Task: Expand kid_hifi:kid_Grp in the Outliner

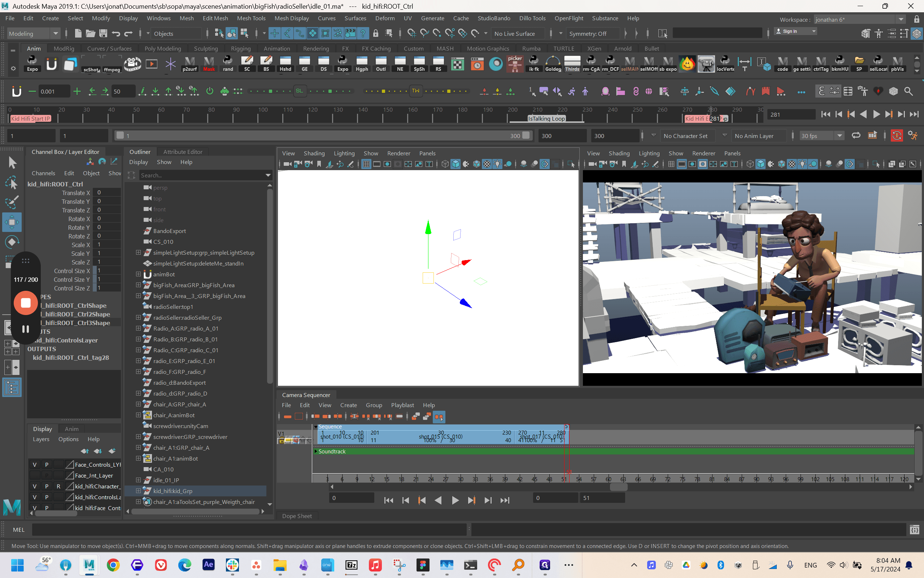Action: (138, 491)
